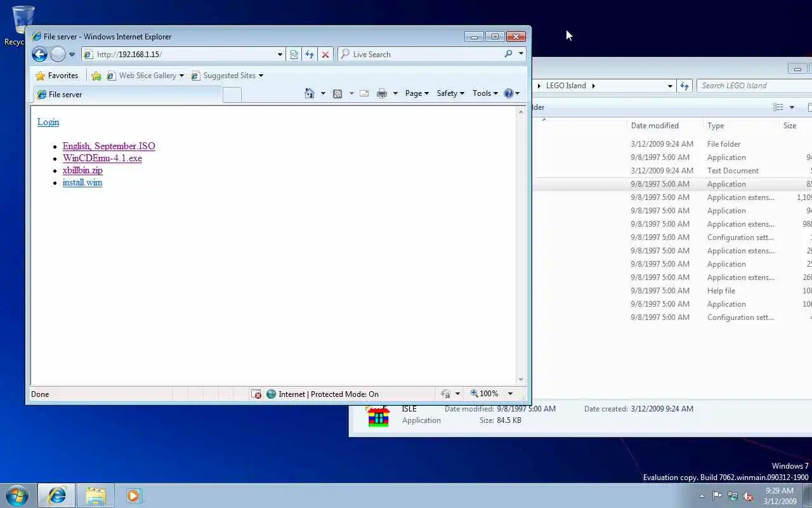Open the search provider dropdown arrow
Viewport: 812px width, 508px height.
tap(521, 54)
